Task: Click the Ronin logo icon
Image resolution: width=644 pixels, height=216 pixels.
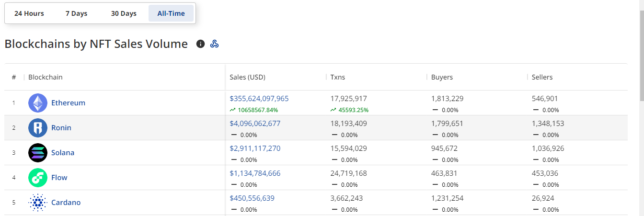Action: [38, 128]
